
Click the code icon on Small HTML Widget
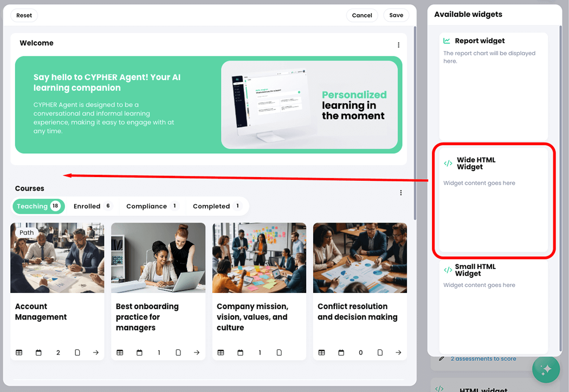tap(448, 270)
